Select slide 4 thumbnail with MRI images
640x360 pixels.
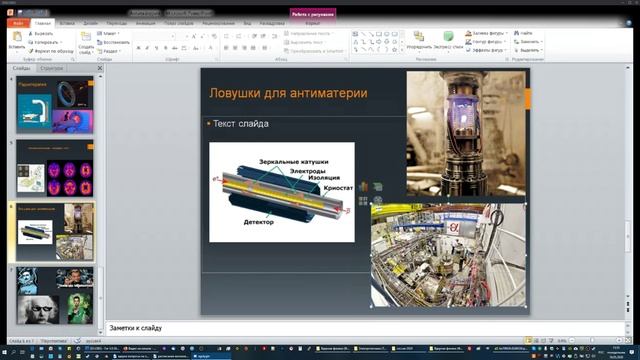pos(55,104)
